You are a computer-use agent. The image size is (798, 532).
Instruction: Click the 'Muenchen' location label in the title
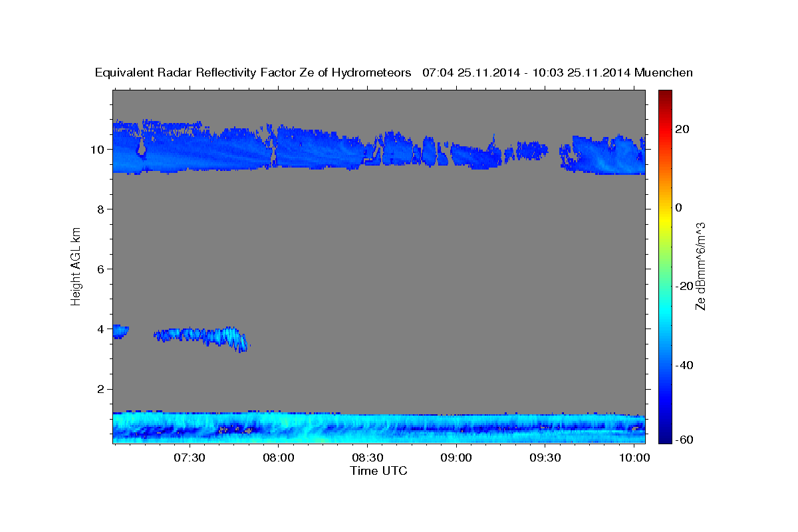click(x=664, y=72)
